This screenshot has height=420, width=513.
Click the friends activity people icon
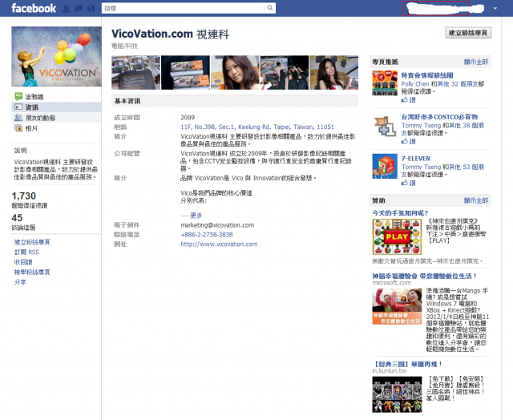18,118
